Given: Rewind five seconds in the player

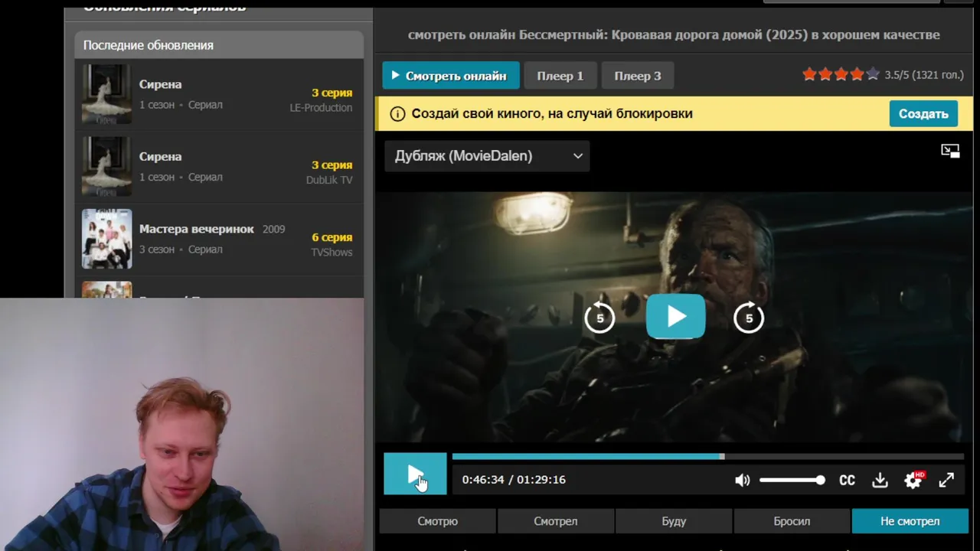Looking at the screenshot, I should [x=599, y=317].
